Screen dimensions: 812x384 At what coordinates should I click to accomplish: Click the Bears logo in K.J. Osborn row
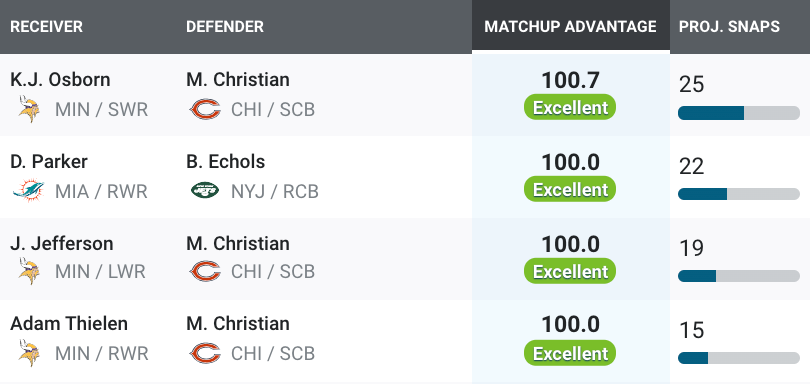click(206, 109)
